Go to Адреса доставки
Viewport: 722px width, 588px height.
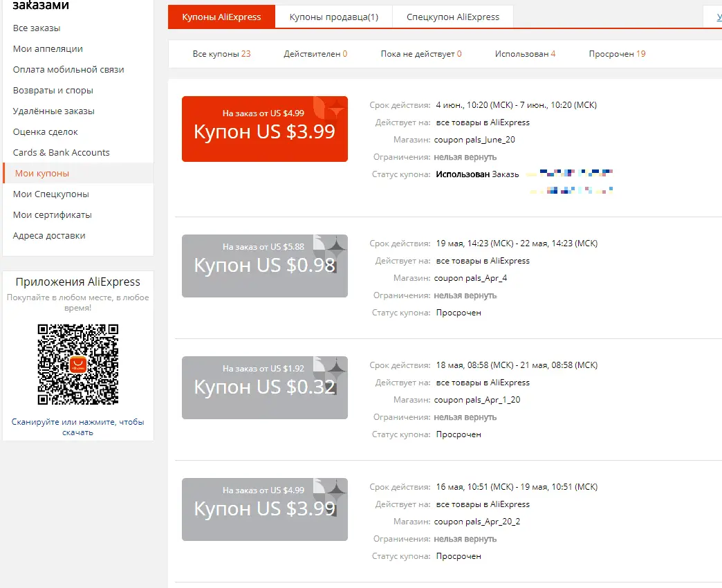tap(49, 235)
